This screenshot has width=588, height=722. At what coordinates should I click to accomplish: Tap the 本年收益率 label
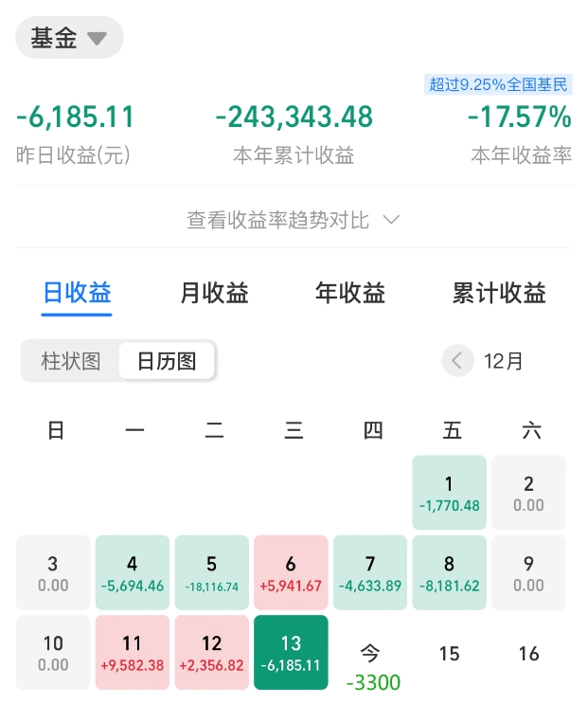522,155
